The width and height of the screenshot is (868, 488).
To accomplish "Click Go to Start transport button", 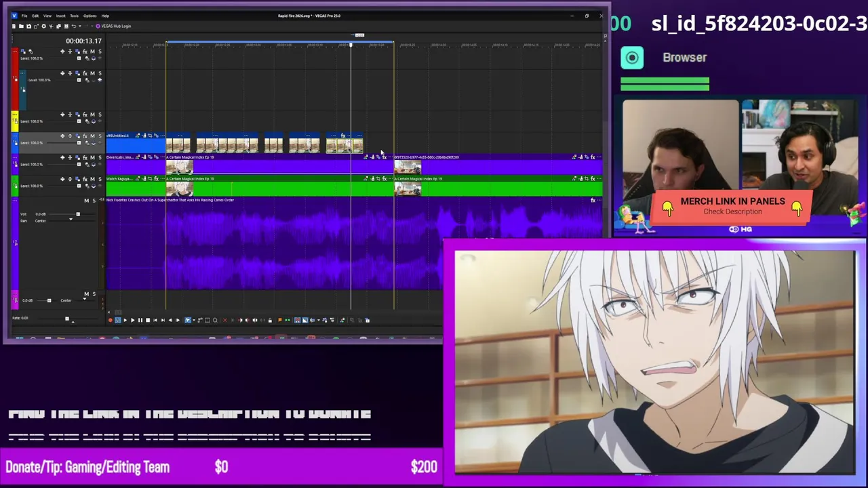I will [155, 320].
